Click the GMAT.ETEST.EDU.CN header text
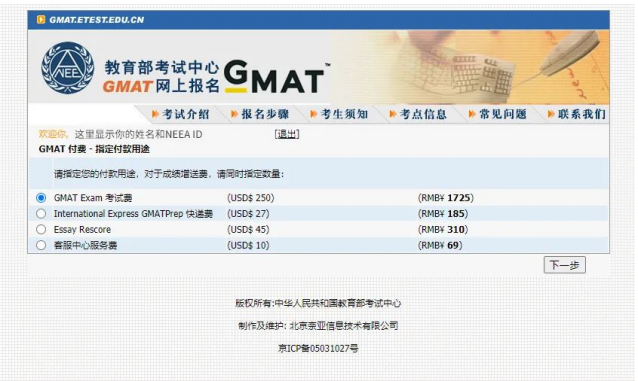This screenshot has width=638, height=381. (x=97, y=20)
